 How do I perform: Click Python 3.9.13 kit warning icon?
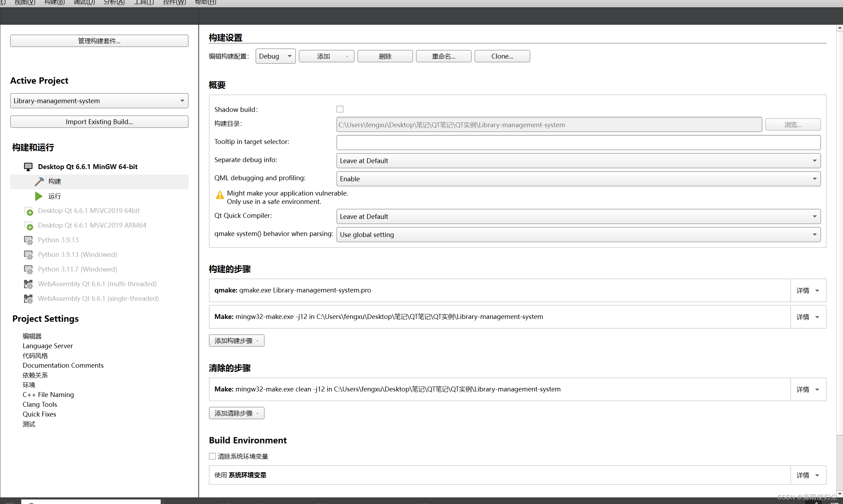coord(29,240)
